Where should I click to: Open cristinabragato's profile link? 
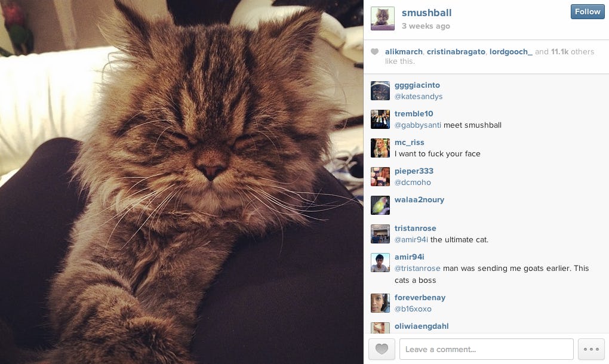coord(456,51)
